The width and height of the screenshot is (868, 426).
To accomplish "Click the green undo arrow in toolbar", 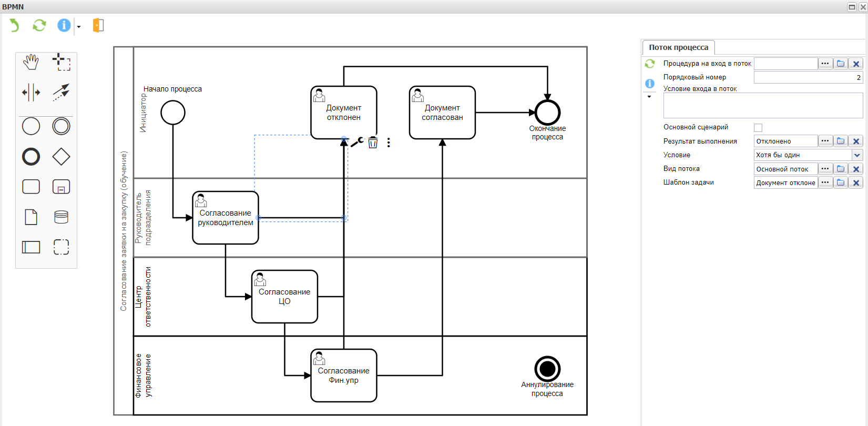I will pos(14,25).
